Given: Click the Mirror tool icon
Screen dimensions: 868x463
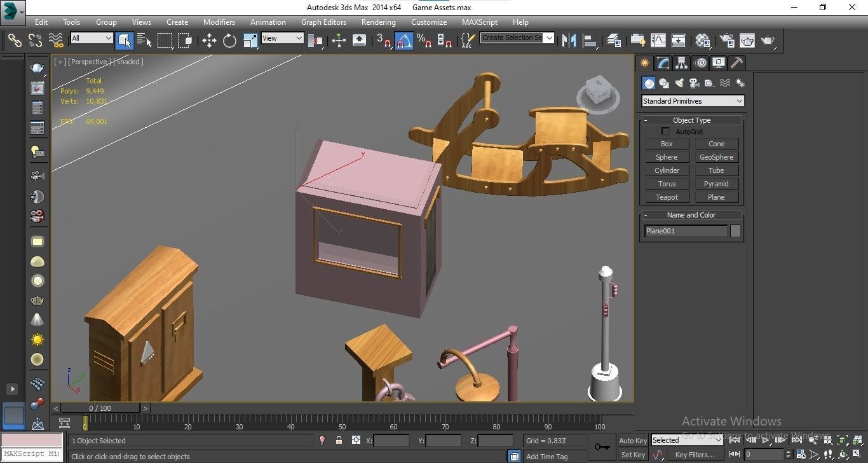Looking at the screenshot, I should pos(569,41).
